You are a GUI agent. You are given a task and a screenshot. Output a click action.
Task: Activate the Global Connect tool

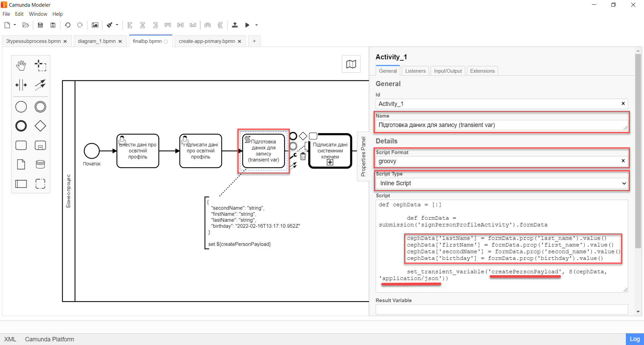click(x=40, y=85)
